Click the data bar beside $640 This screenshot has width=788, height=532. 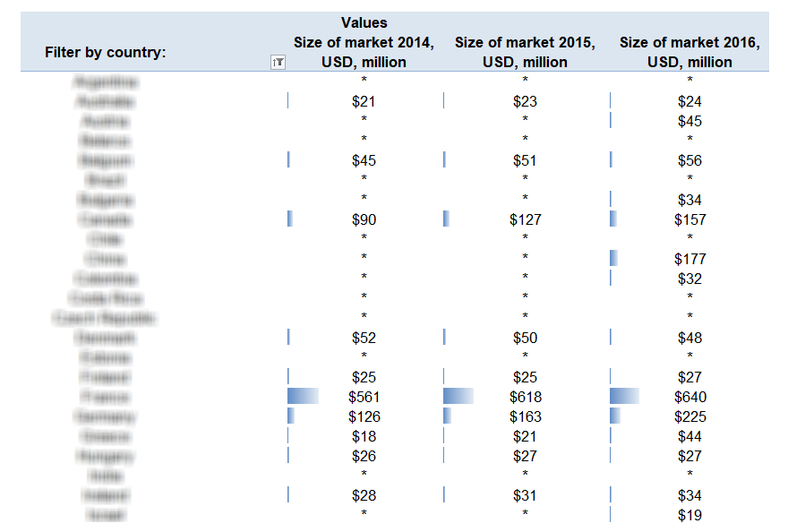624,396
